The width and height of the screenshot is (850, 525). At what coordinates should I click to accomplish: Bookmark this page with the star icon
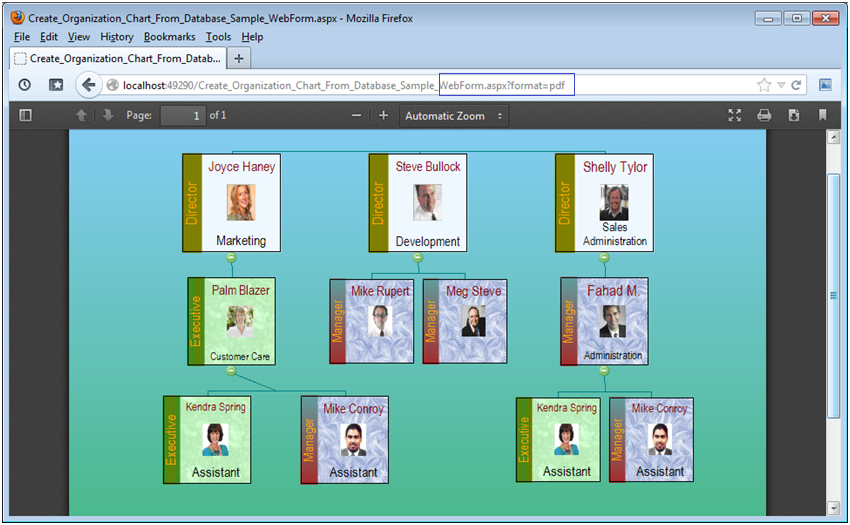click(x=765, y=85)
